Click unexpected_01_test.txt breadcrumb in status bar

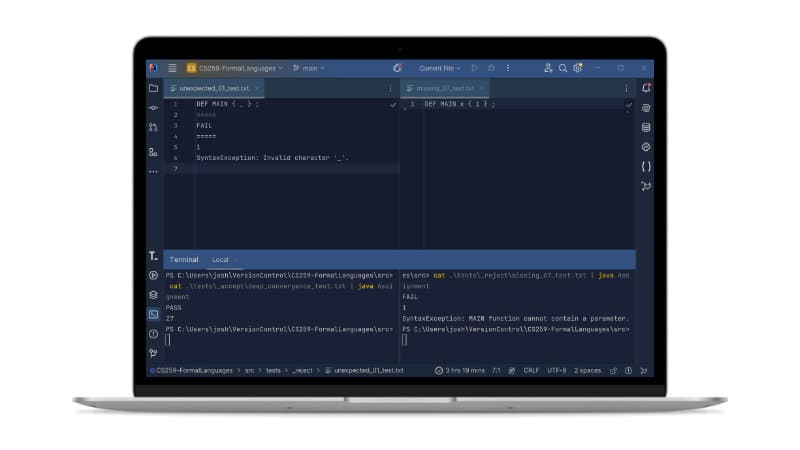tap(364, 370)
